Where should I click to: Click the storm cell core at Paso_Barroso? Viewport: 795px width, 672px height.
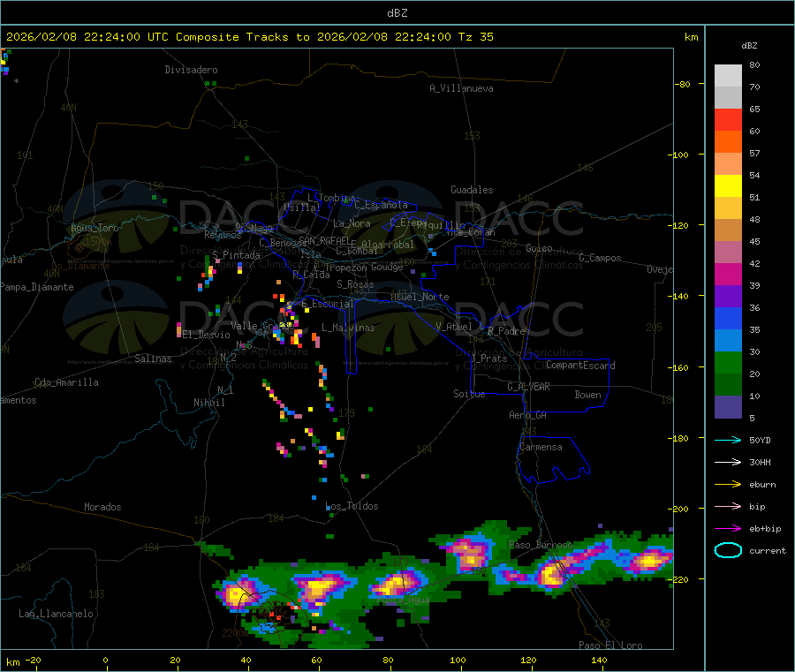551,575
